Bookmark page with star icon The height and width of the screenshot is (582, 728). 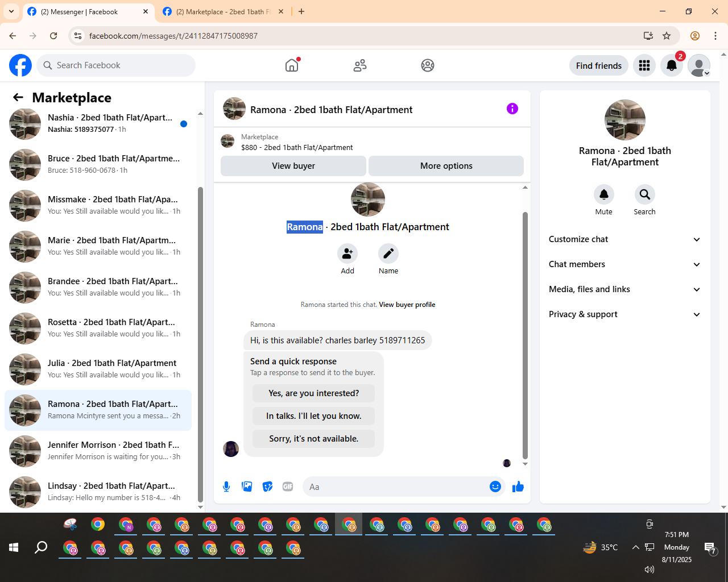pos(667,36)
